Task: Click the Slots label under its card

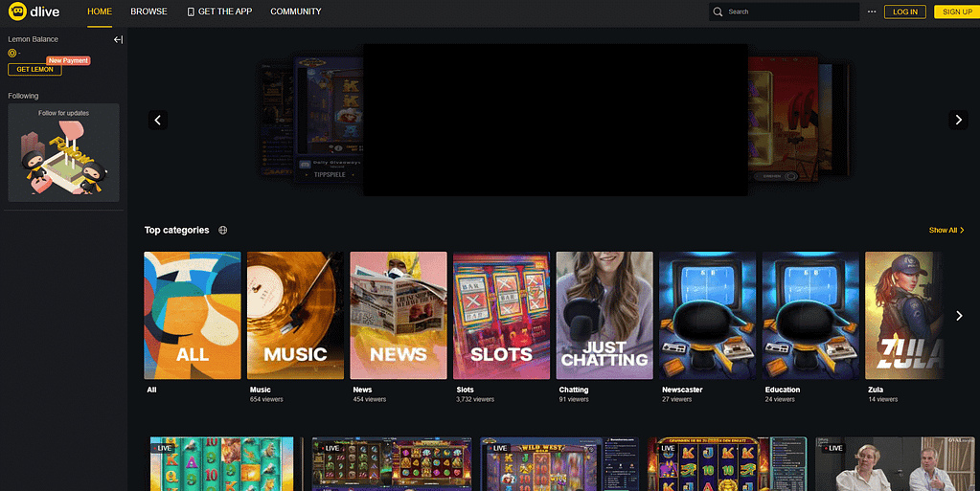Action: (465, 390)
